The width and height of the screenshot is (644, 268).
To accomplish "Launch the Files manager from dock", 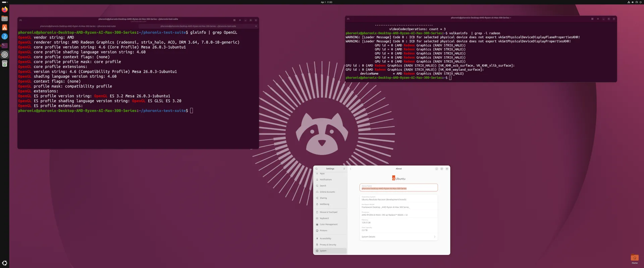I will tap(5, 19).
